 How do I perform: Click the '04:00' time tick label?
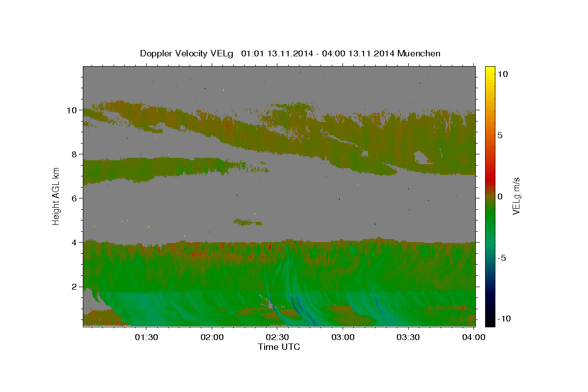pos(474,337)
